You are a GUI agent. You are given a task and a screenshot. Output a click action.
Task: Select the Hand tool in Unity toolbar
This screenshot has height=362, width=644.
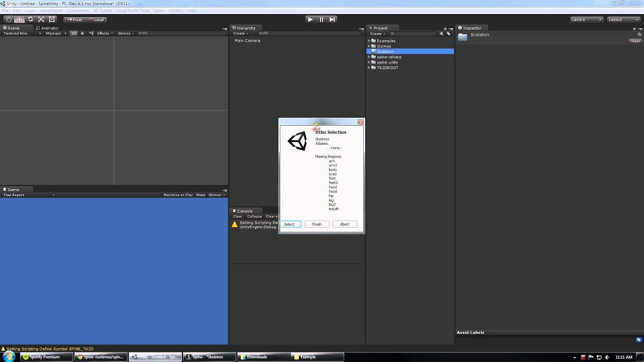pyautogui.click(x=9, y=20)
